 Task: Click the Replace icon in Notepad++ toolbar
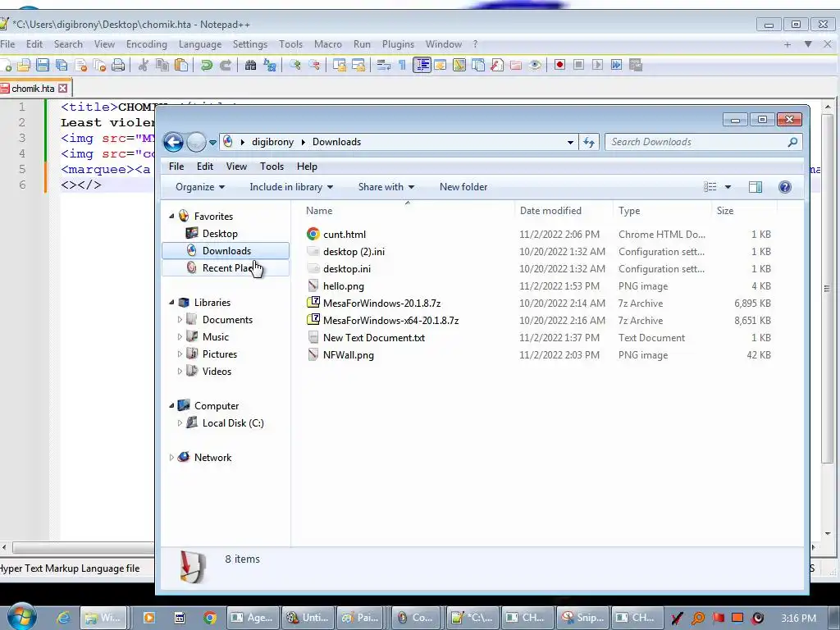click(x=269, y=65)
